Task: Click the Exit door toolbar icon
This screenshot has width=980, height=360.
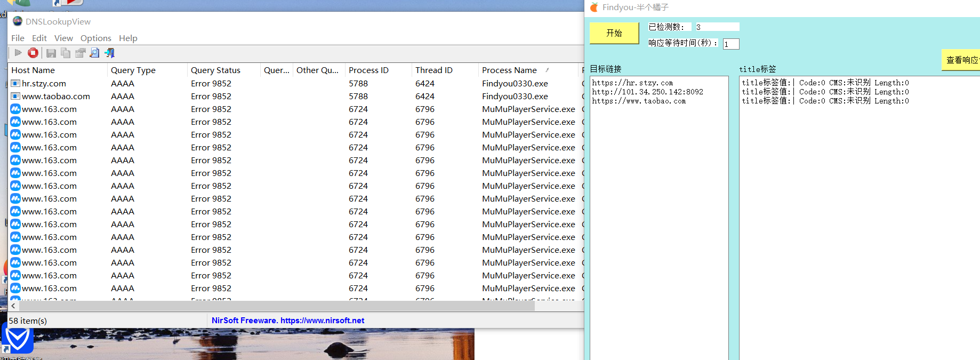Action: [109, 53]
